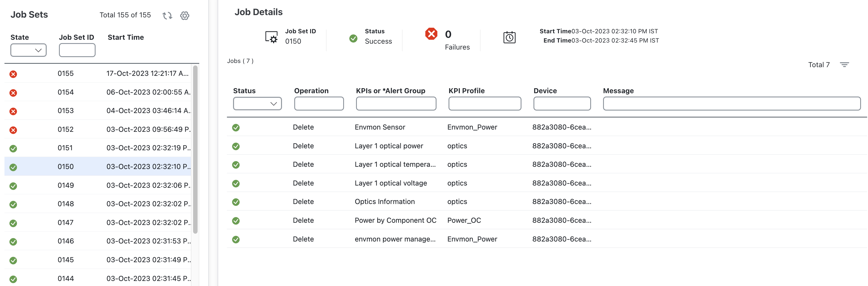Click start time 17-Oct-2023 12:21:17 row
The image size is (868, 286).
point(148,74)
